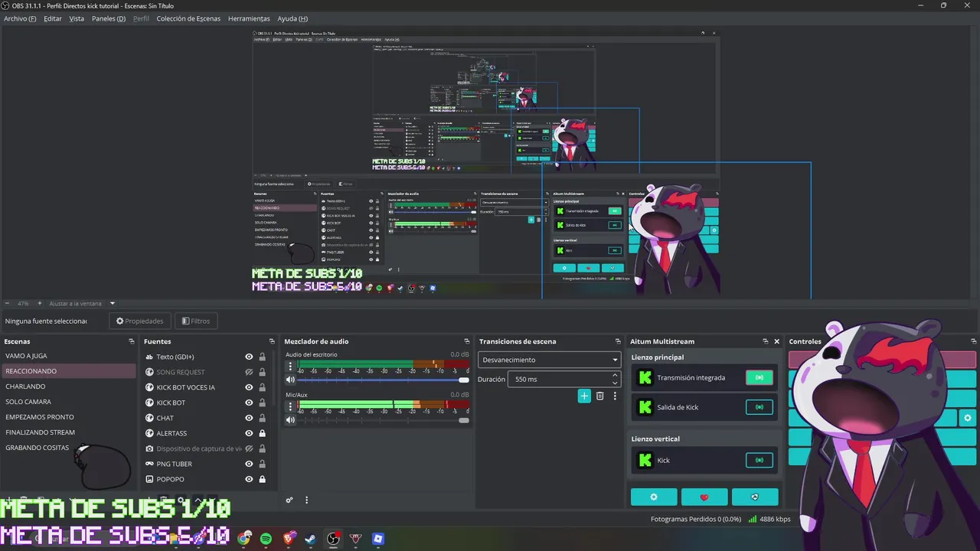Unlock the POPOPO source
Image resolution: width=980 pixels, height=551 pixels.
pyautogui.click(x=262, y=479)
